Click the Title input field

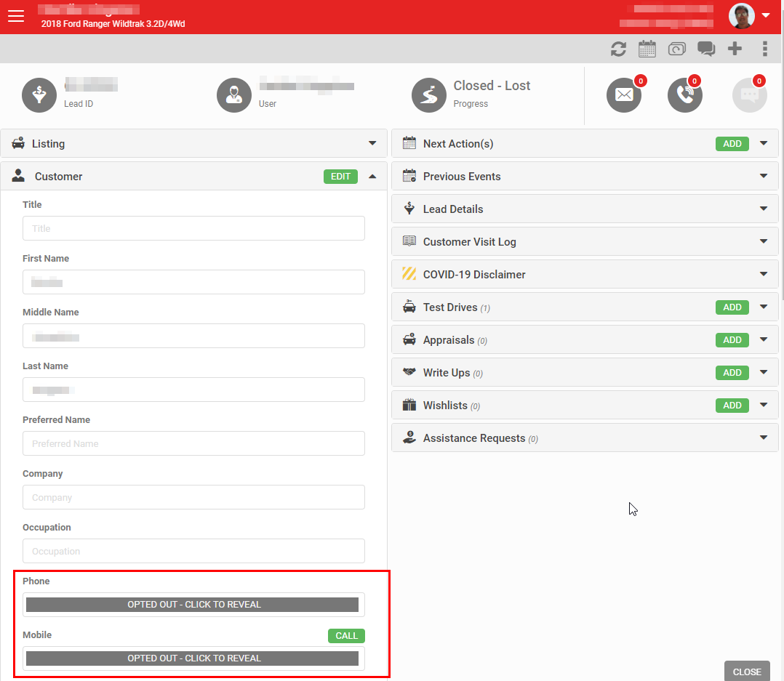click(193, 228)
